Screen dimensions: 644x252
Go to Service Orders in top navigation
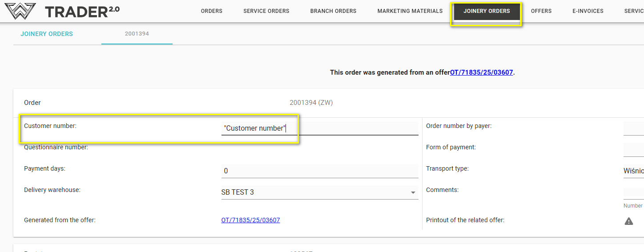tap(266, 11)
